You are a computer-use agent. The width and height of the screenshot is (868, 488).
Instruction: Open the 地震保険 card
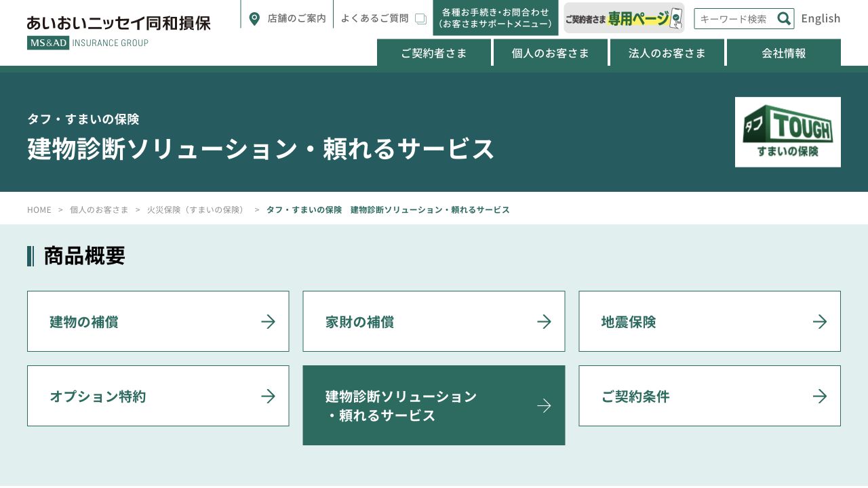tap(709, 321)
